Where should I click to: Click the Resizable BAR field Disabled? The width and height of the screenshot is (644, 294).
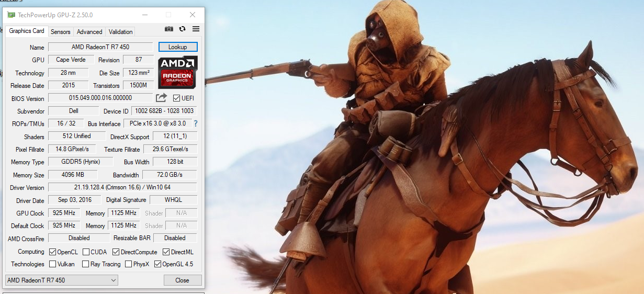tap(175, 238)
